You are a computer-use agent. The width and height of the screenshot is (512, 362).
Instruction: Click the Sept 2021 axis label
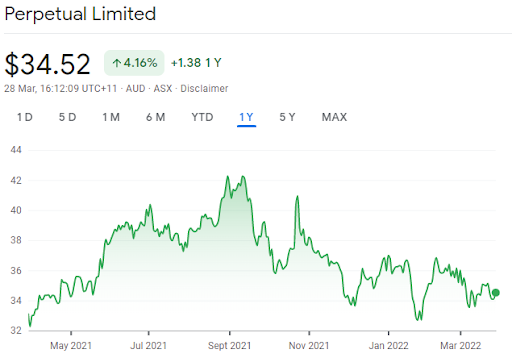click(230, 346)
